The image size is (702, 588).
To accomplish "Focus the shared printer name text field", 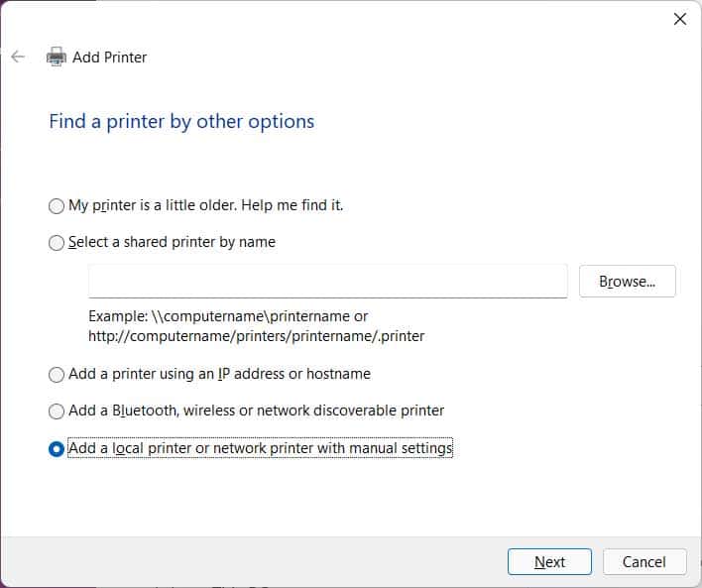I will (327, 281).
